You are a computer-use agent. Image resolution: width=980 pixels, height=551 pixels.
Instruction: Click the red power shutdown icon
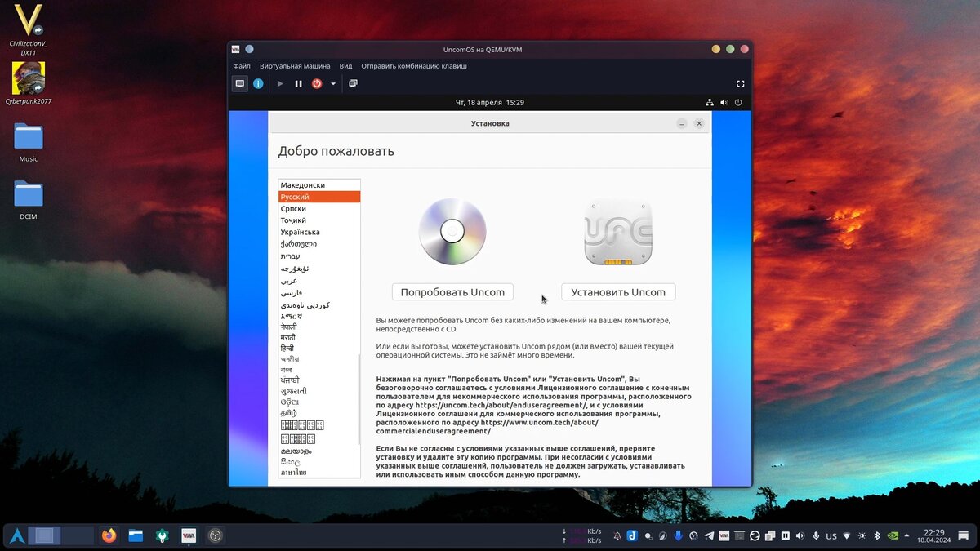[317, 83]
